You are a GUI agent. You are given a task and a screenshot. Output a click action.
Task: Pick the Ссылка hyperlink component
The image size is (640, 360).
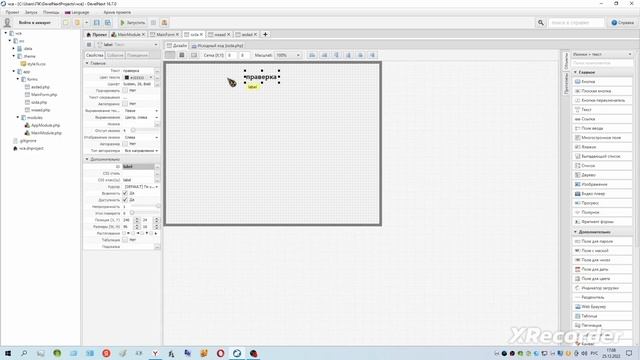coord(602,119)
